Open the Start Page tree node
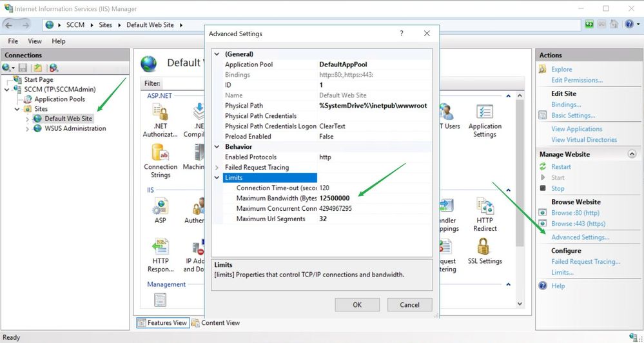This screenshot has height=343, width=644. pyautogui.click(x=39, y=79)
